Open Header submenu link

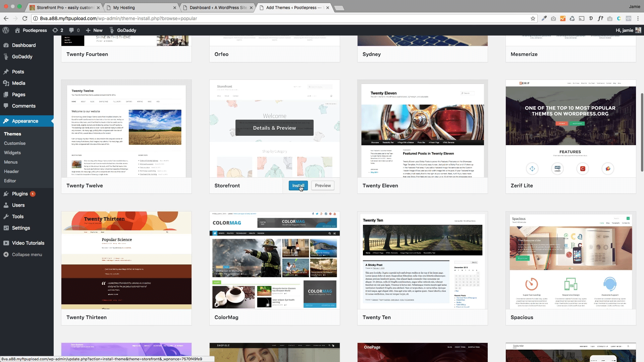point(11,171)
